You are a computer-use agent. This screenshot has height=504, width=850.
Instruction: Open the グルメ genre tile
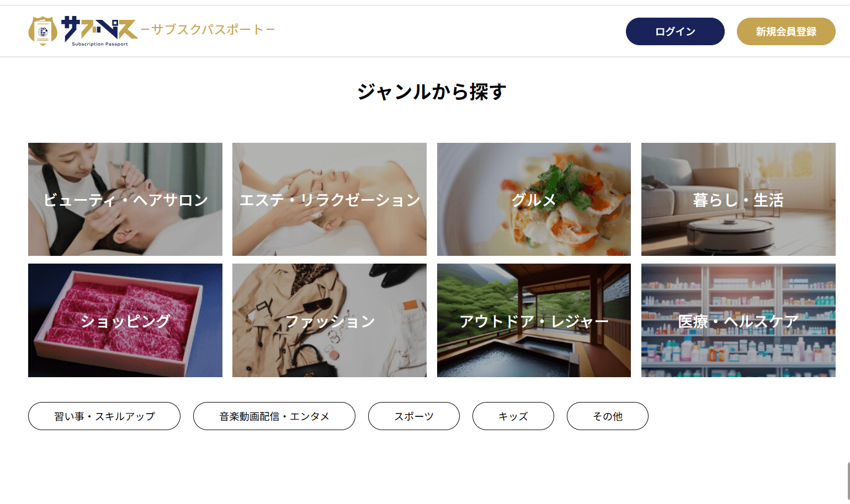534,199
